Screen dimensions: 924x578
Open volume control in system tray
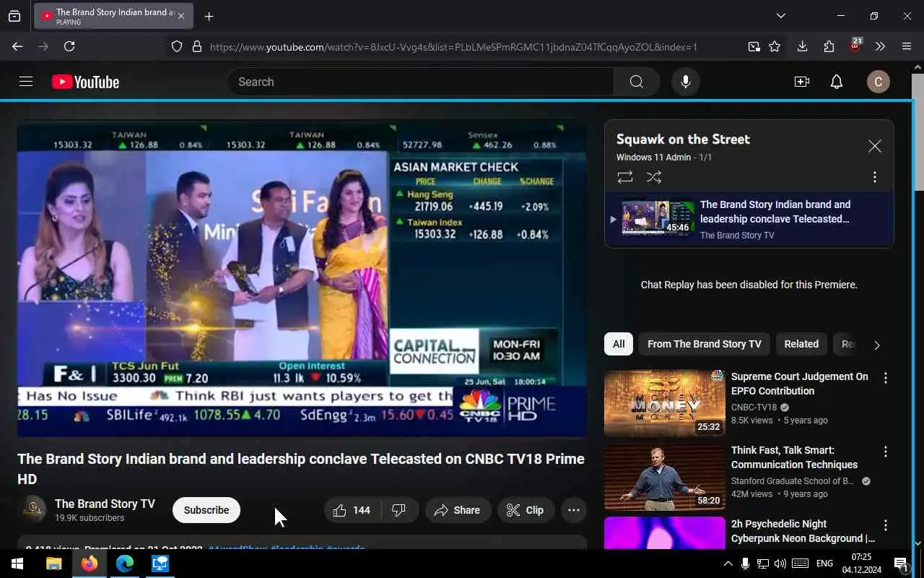click(x=780, y=564)
